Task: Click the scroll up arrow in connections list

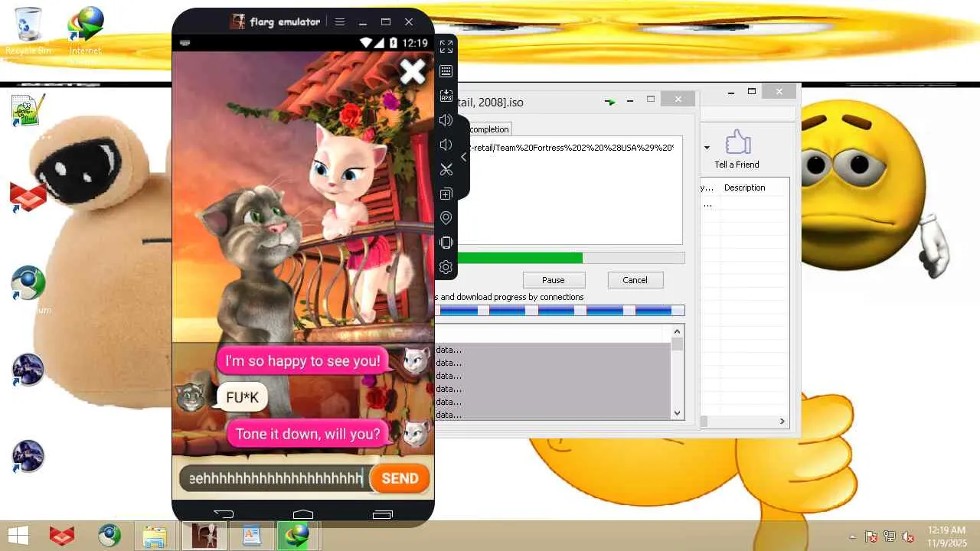Action: point(677,331)
